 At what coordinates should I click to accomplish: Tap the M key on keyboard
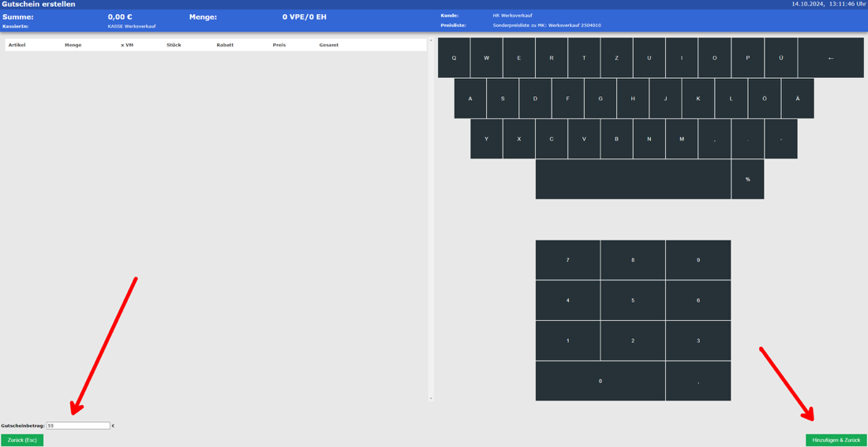tap(682, 139)
